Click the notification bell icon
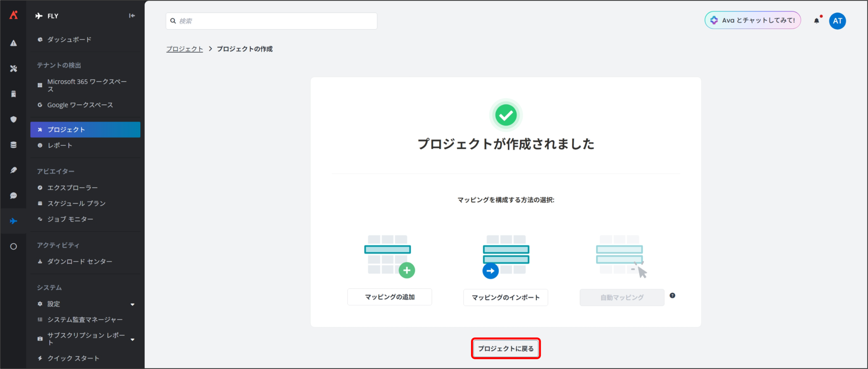Viewport: 868px width, 369px height. click(x=816, y=21)
